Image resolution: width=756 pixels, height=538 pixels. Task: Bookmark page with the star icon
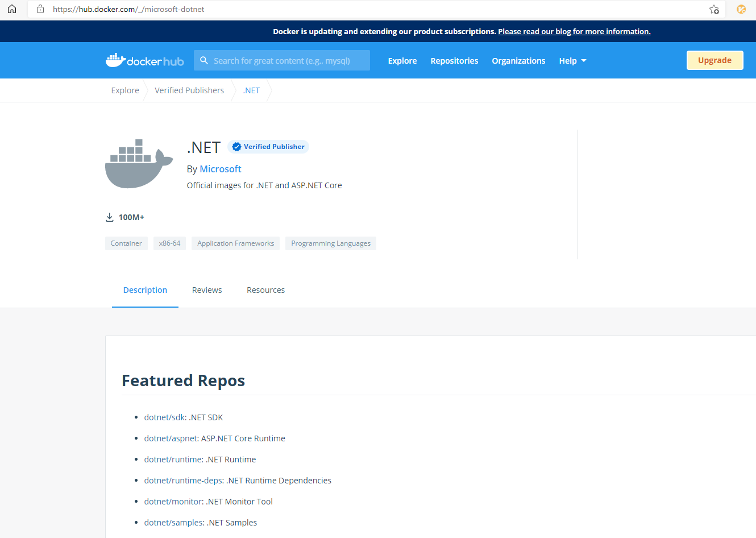click(714, 9)
